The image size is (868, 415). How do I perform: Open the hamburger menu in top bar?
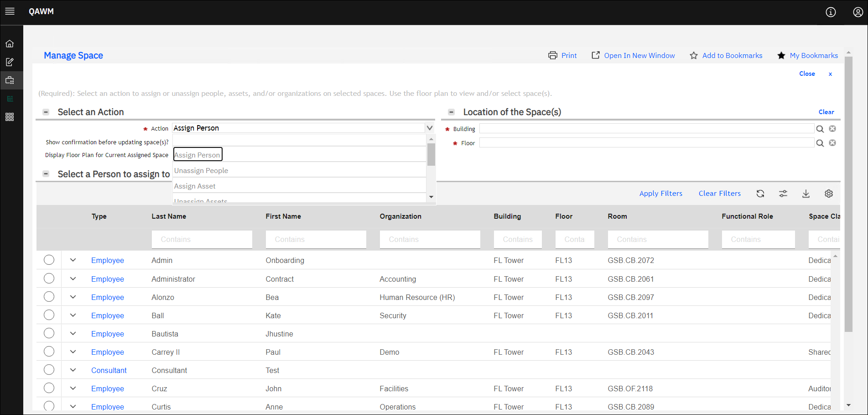coord(10,11)
